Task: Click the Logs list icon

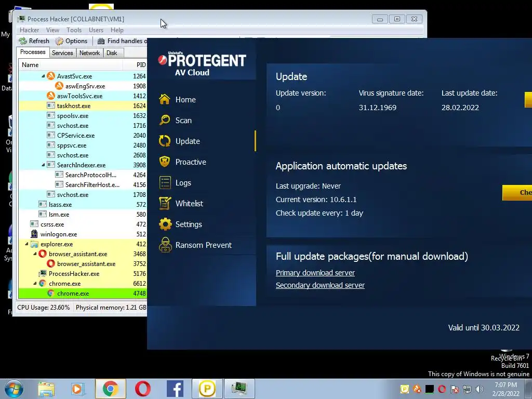Action: (x=165, y=182)
